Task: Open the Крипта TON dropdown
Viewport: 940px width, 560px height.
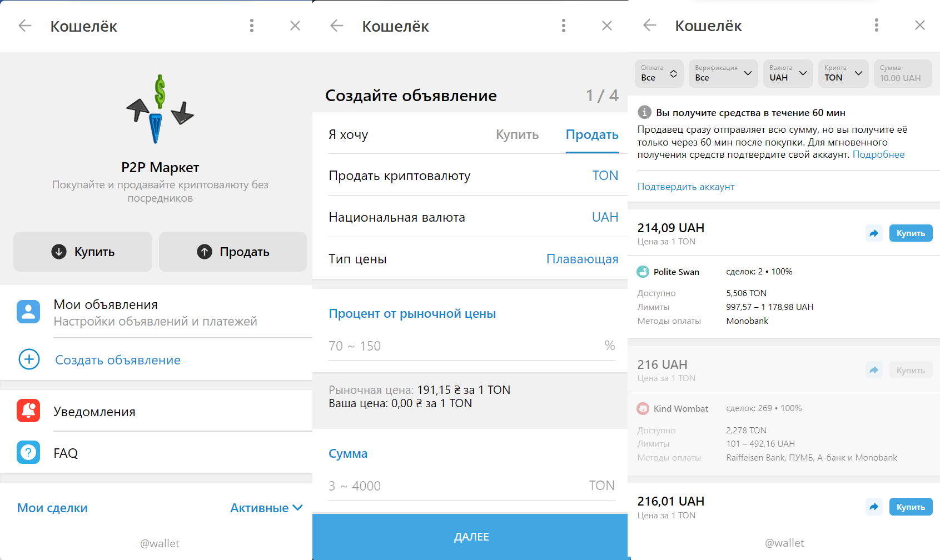Action: [843, 73]
